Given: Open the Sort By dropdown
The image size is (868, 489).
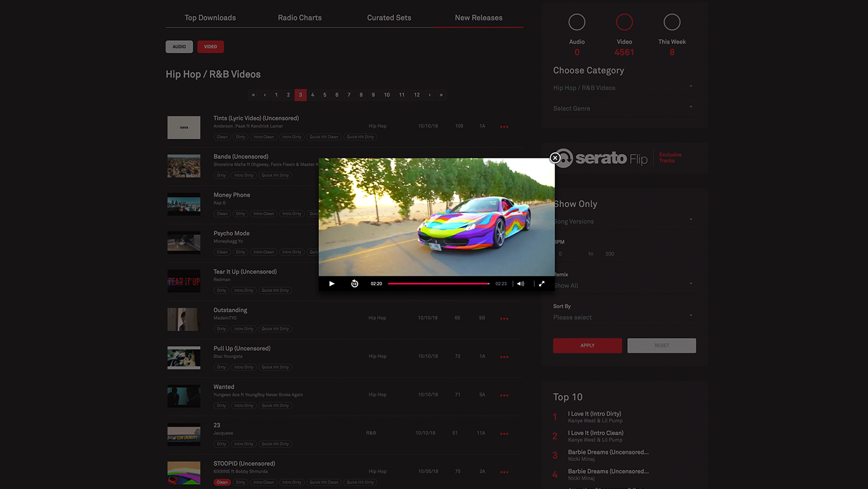Looking at the screenshot, I should pyautogui.click(x=623, y=317).
